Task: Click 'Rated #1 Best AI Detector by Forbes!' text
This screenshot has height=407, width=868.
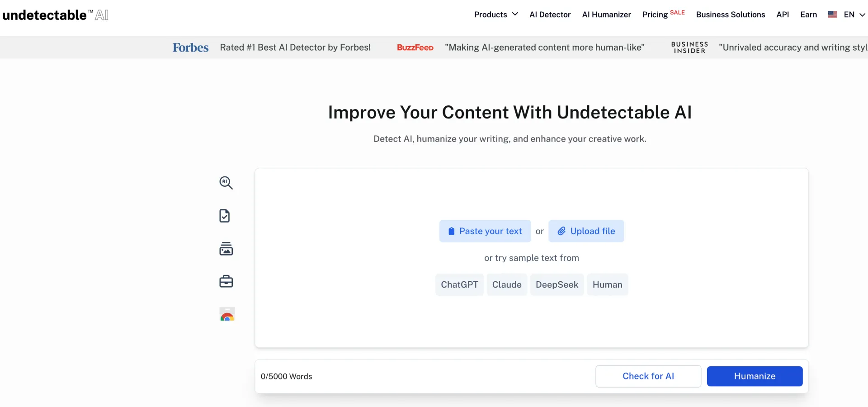Action: tap(295, 47)
